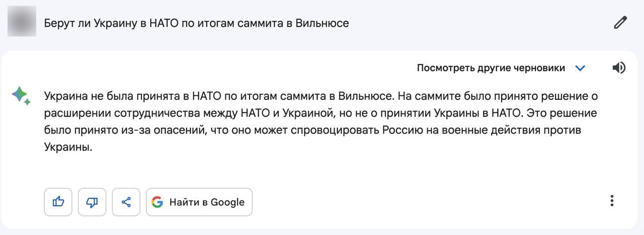Click the response line starting "было принято из-за опасений"
Image resolution: width=644 pixels, height=235 pixels.
[151, 130]
